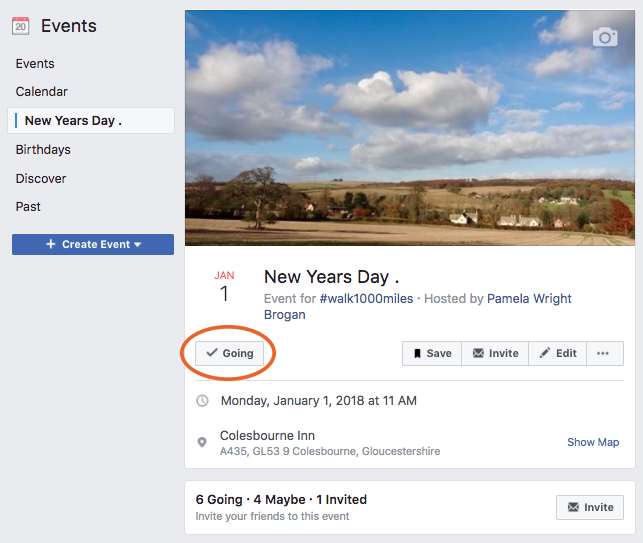Image resolution: width=643 pixels, height=543 pixels.
Task: Click Invite button in guest list card
Action: (590, 507)
